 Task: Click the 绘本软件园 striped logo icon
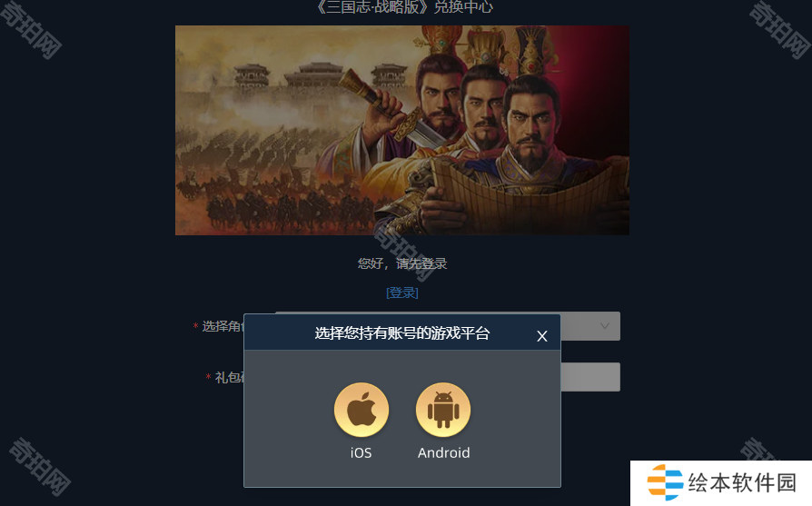tap(665, 482)
